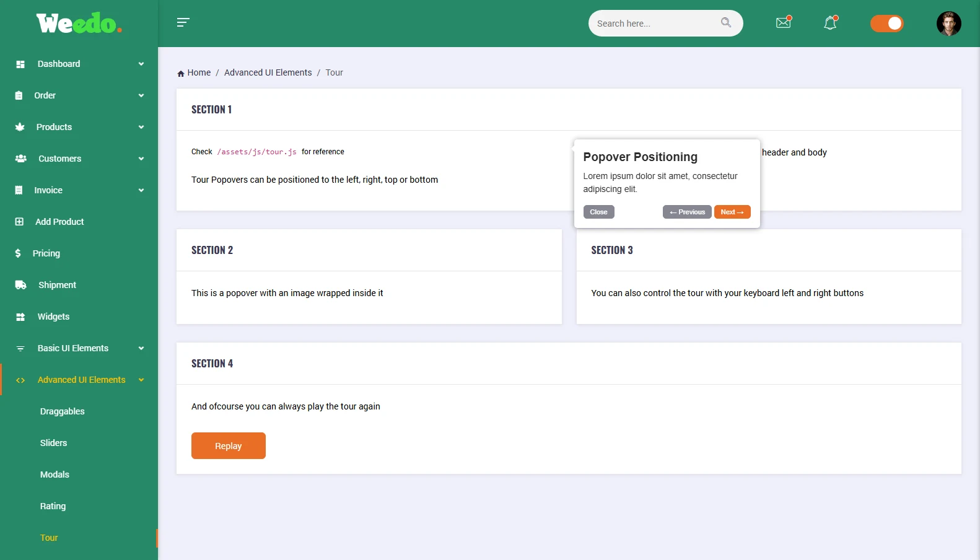Go to Previous tour step
Image resolution: width=980 pixels, height=560 pixels.
[x=687, y=212]
